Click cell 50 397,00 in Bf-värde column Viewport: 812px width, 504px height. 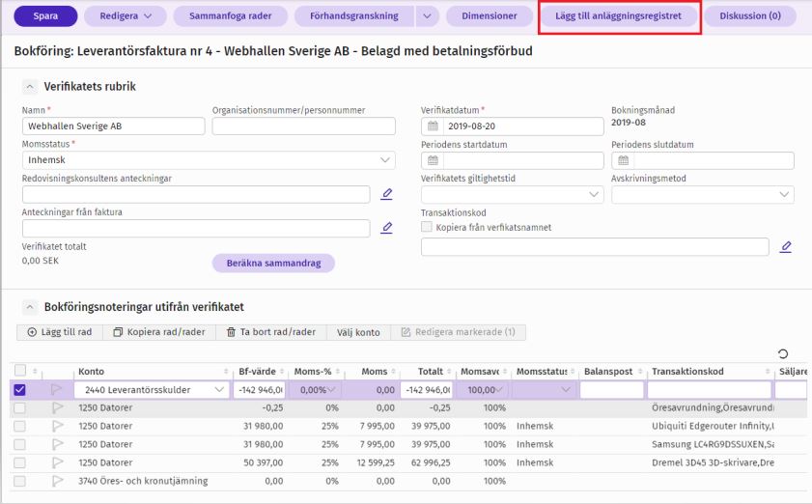click(x=263, y=462)
